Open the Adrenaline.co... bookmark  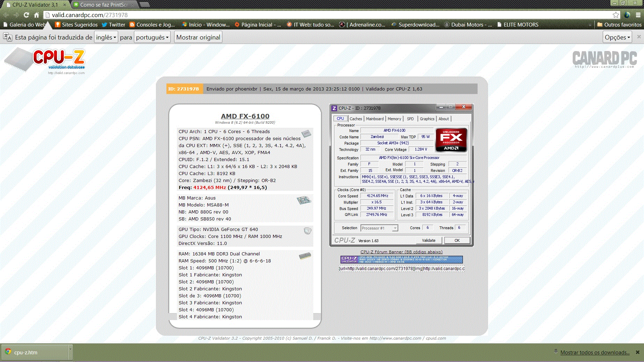(362, 24)
